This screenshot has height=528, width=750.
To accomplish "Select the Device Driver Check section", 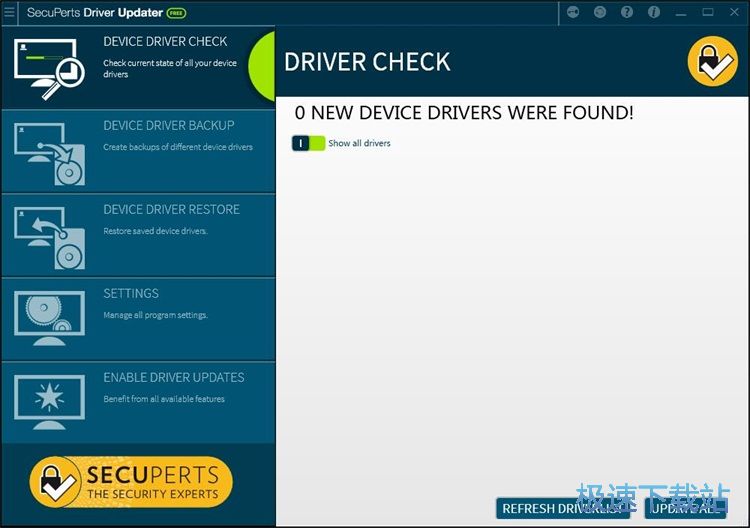I will [138, 68].
